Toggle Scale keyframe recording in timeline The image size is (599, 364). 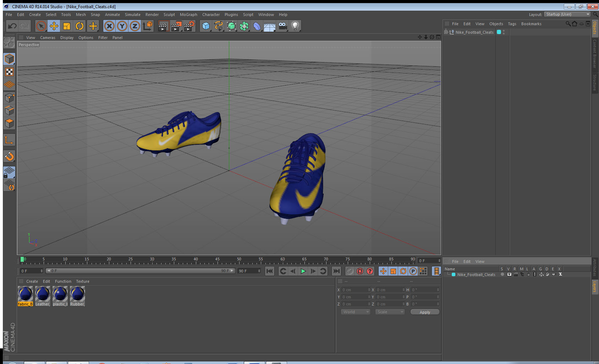pyautogui.click(x=393, y=271)
